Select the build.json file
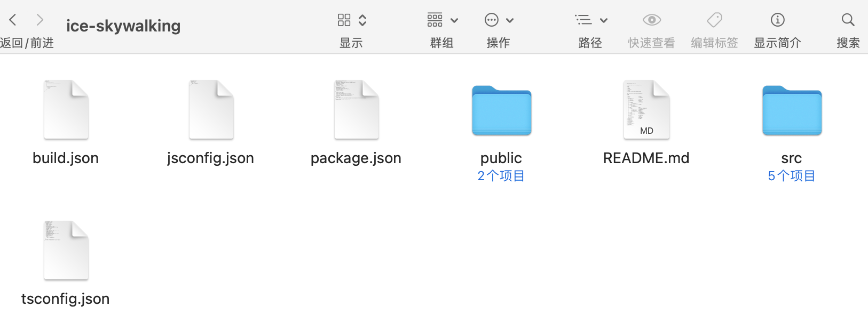This screenshot has height=322, width=868. 66,110
